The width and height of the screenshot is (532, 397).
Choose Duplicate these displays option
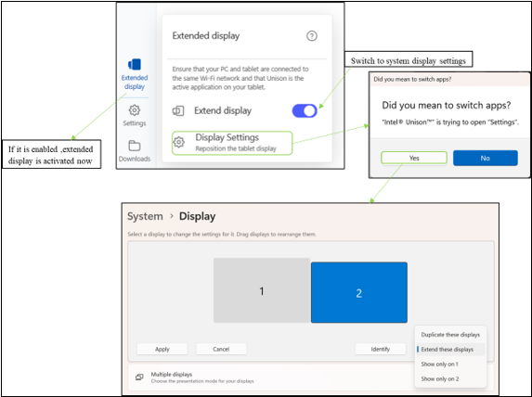tap(450, 335)
